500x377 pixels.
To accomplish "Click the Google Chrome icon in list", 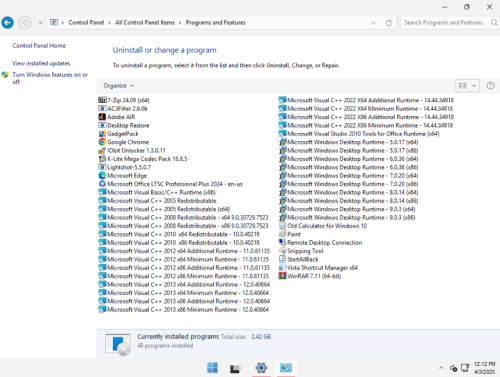I will tap(102, 142).
